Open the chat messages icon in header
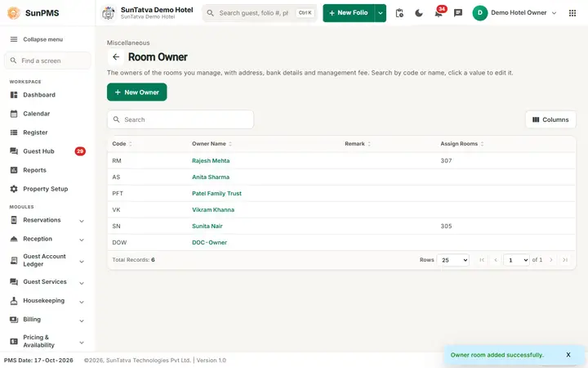The width and height of the screenshot is (588, 368). coord(458,13)
